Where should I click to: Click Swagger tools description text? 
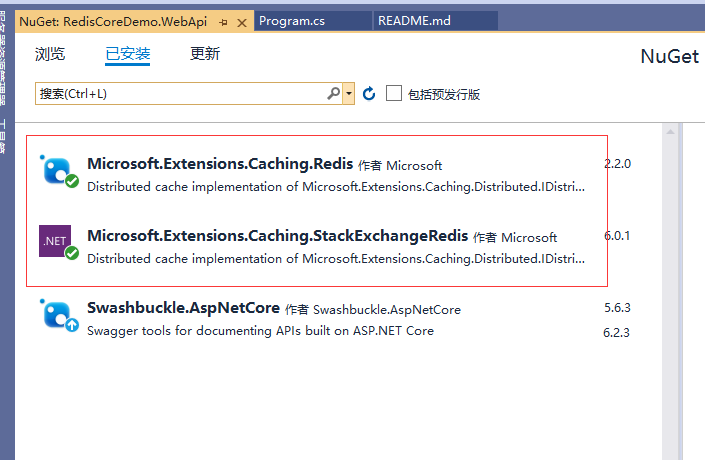[260, 331]
